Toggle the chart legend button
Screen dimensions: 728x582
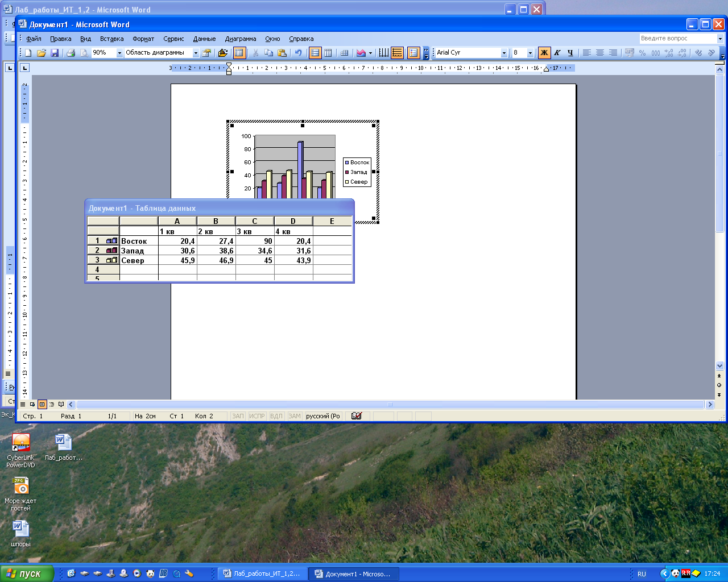(x=413, y=53)
